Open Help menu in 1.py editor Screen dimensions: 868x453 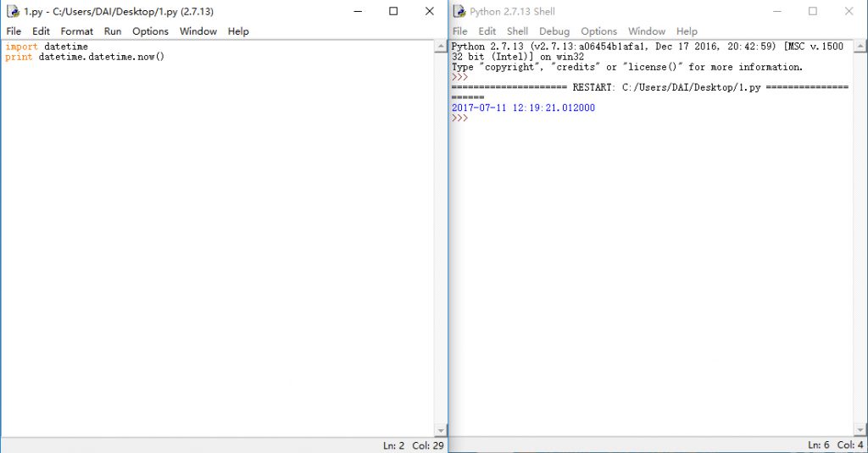(x=238, y=31)
